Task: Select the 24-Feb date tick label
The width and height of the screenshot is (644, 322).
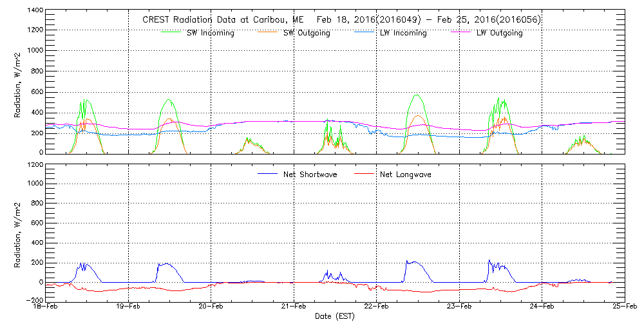Action: pyautogui.click(x=542, y=307)
